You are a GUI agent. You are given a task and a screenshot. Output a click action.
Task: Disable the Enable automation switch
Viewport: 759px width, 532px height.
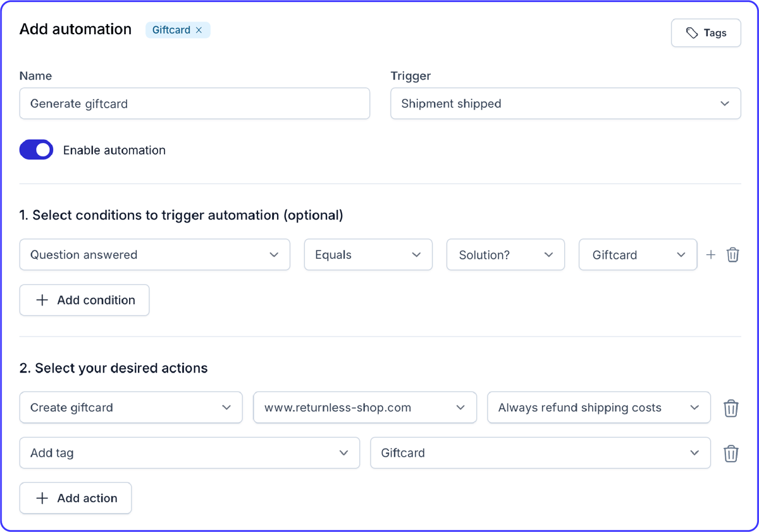point(36,149)
